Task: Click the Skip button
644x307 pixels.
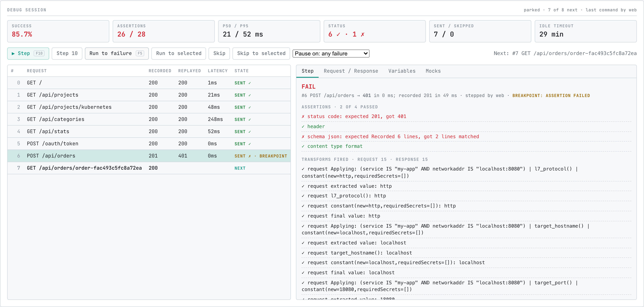Action: [219, 54]
